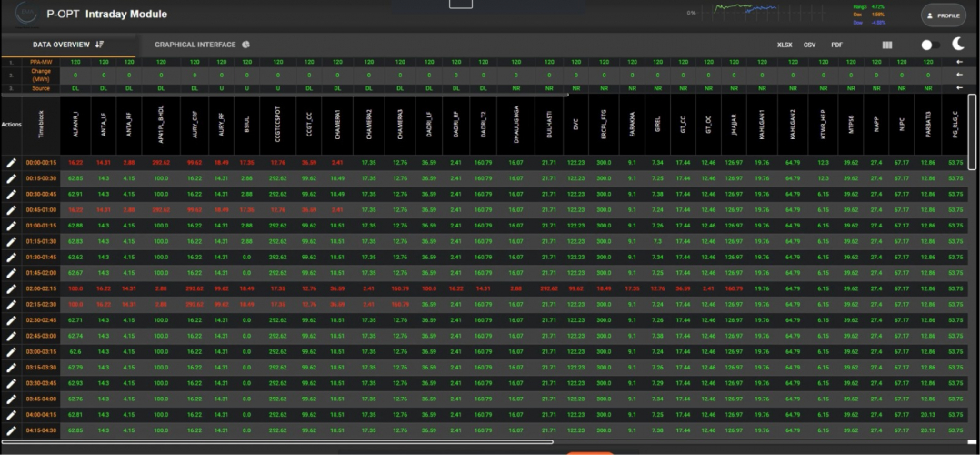
Task: Click the PPA-MW row label
Action: [x=42, y=62]
